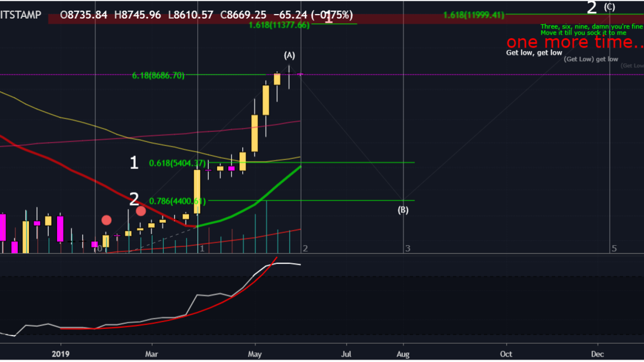Click the Fib time zone '5' marker

point(614,249)
